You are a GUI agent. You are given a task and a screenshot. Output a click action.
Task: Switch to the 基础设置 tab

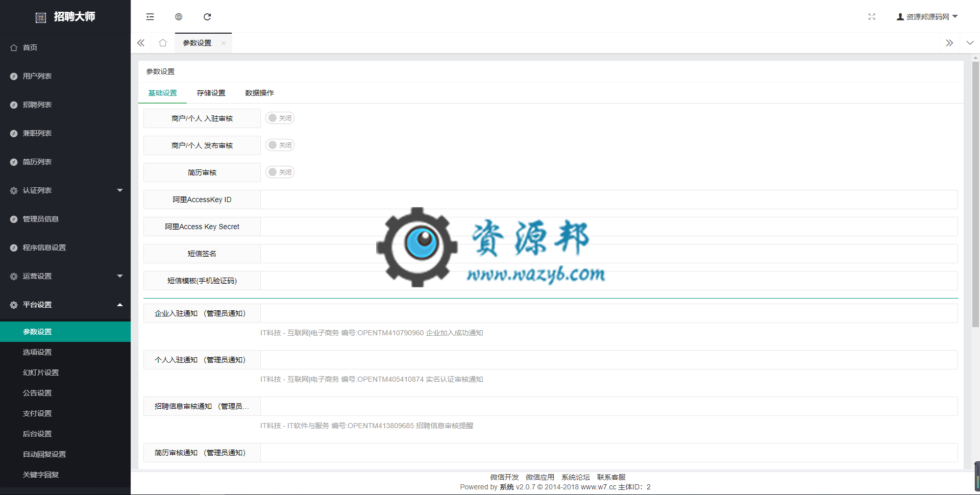(x=162, y=93)
